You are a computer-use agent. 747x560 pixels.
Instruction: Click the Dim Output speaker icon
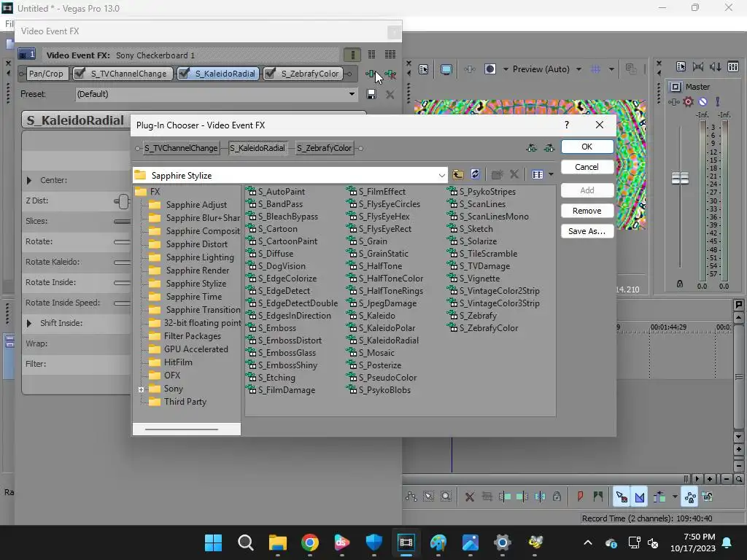715,67
